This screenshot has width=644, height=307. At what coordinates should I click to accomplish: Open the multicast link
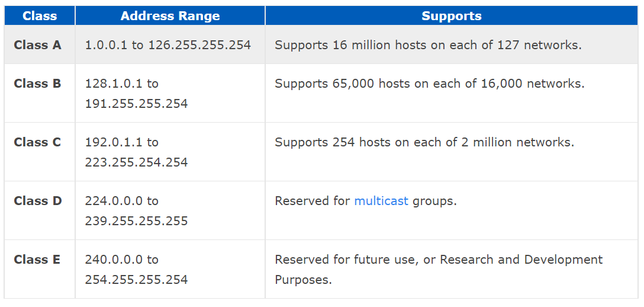coord(381,202)
